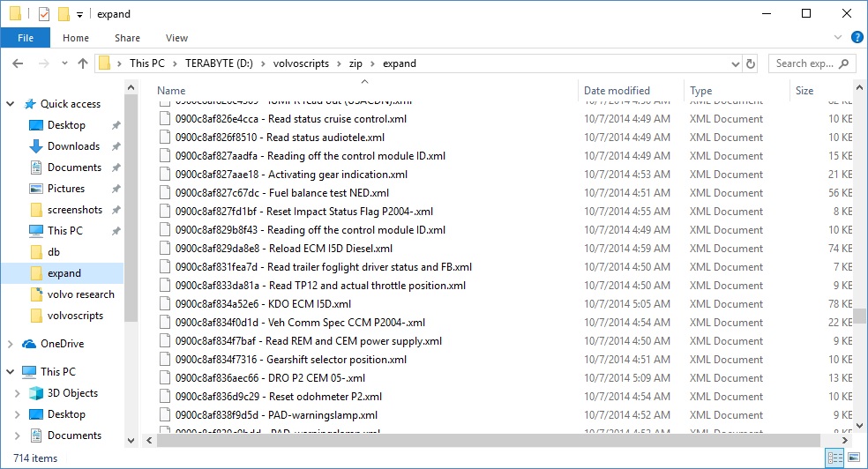Click the New folder icon in title bar
Image resolution: width=868 pixels, height=469 pixels.
[x=64, y=14]
